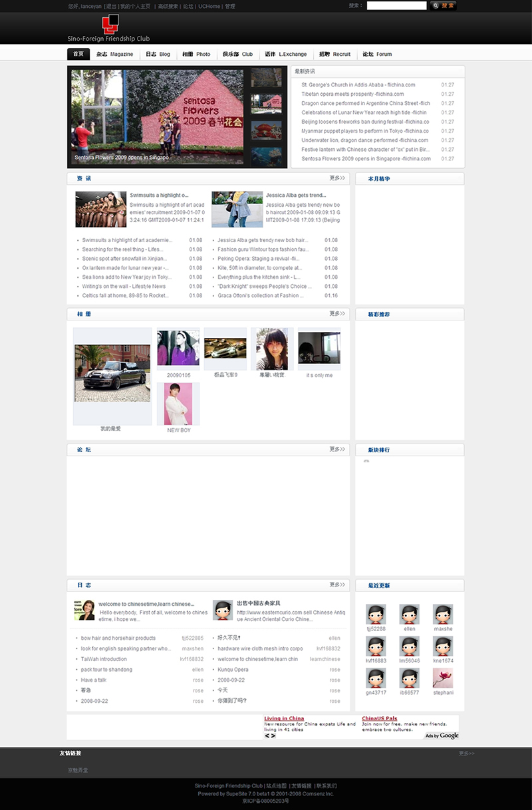Open 'Celtics fall at home' article
The width and height of the screenshot is (532, 810).
click(x=125, y=295)
